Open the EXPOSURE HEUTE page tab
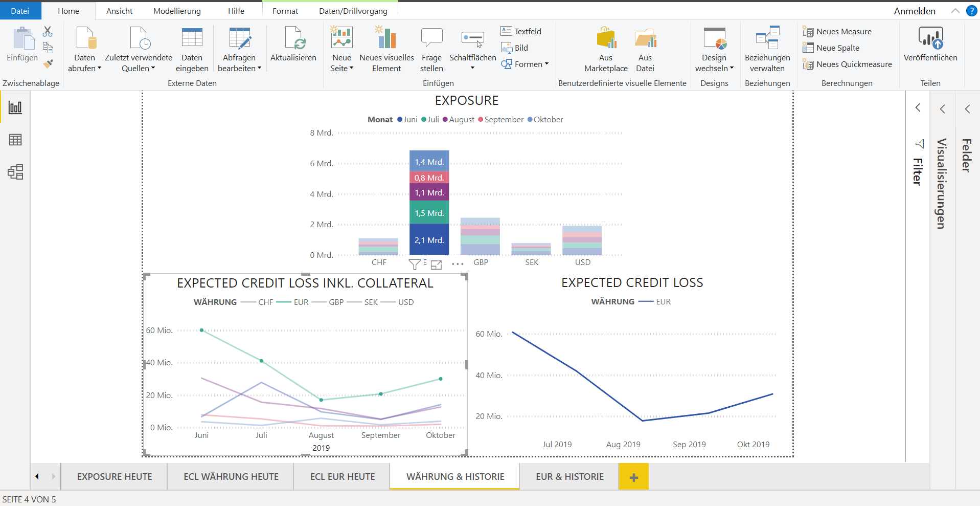 click(x=115, y=476)
